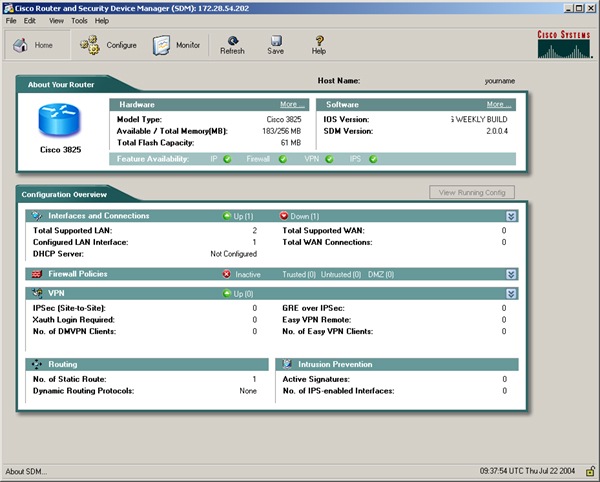Click the Cisco Systems logo
Image resolution: width=600 pixels, height=482 pixels.
coord(564,44)
